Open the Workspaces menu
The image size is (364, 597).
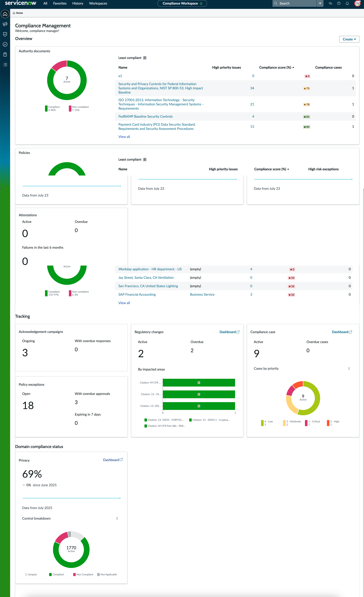(98, 3)
